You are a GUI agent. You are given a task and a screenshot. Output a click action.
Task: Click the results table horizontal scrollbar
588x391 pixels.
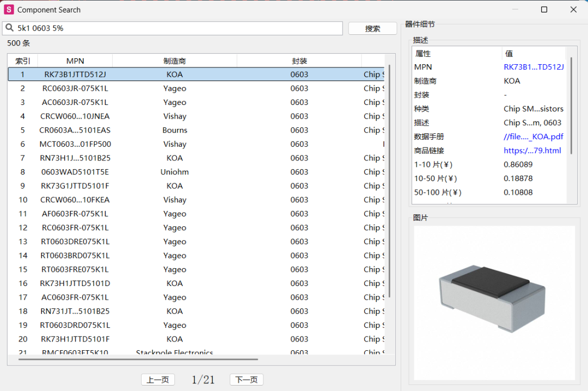[x=138, y=359]
